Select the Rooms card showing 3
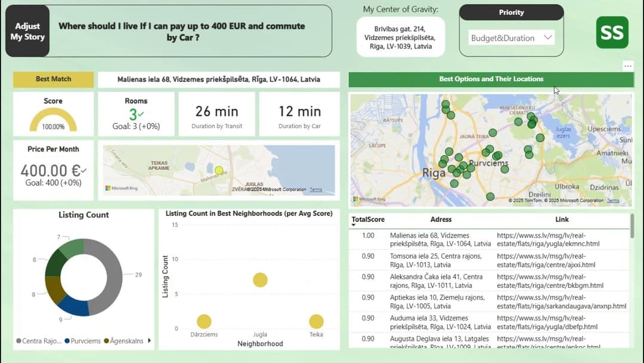Image resolution: width=644 pixels, height=363 pixels. pyautogui.click(x=136, y=114)
